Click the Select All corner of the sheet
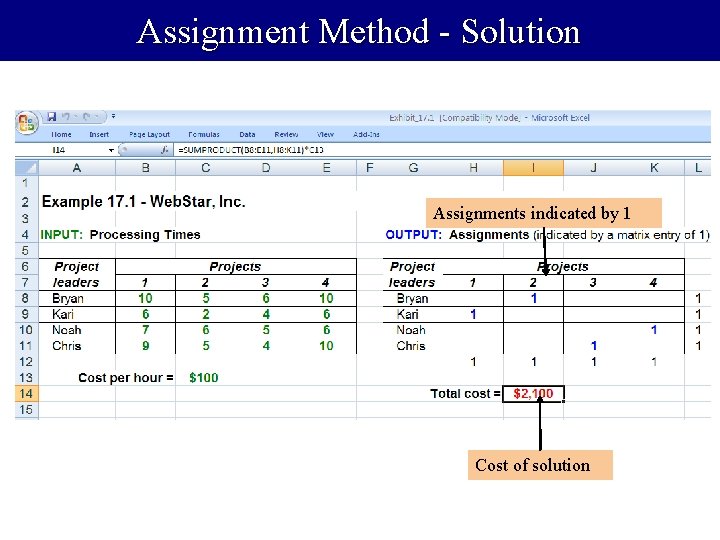The height and width of the screenshot is (540, 720). (27, 168)
